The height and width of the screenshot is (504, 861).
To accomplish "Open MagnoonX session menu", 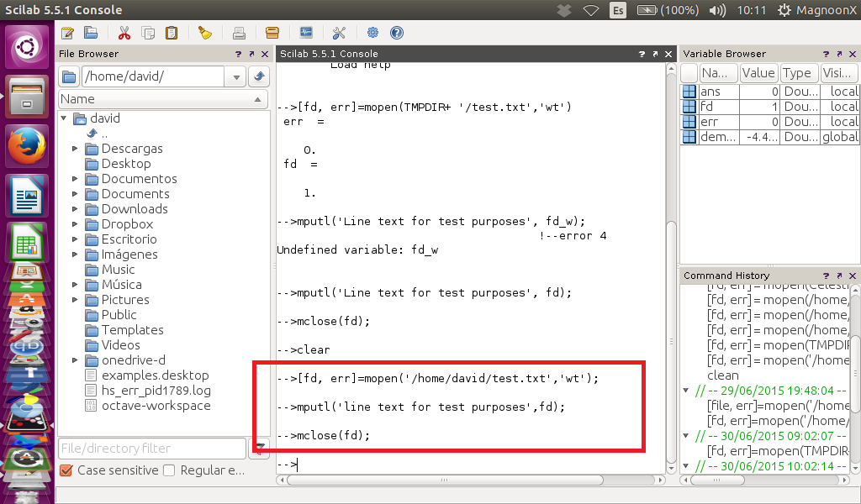I will 818,10.
